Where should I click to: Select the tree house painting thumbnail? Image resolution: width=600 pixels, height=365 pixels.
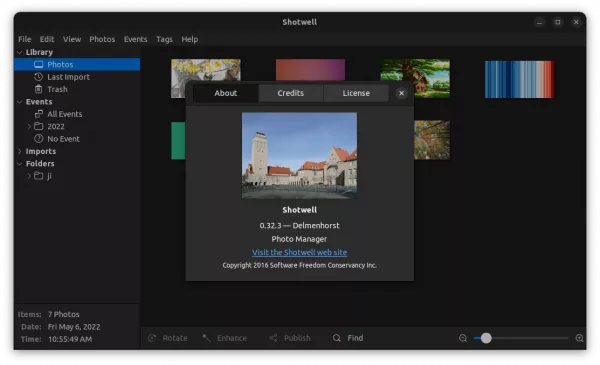click(x=416, y=78)
